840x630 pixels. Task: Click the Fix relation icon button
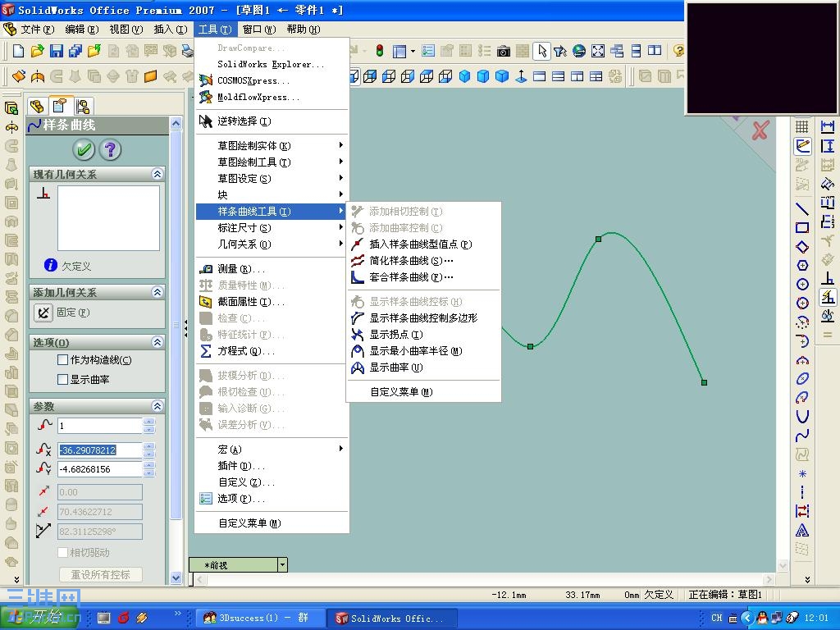pos(43,313)
